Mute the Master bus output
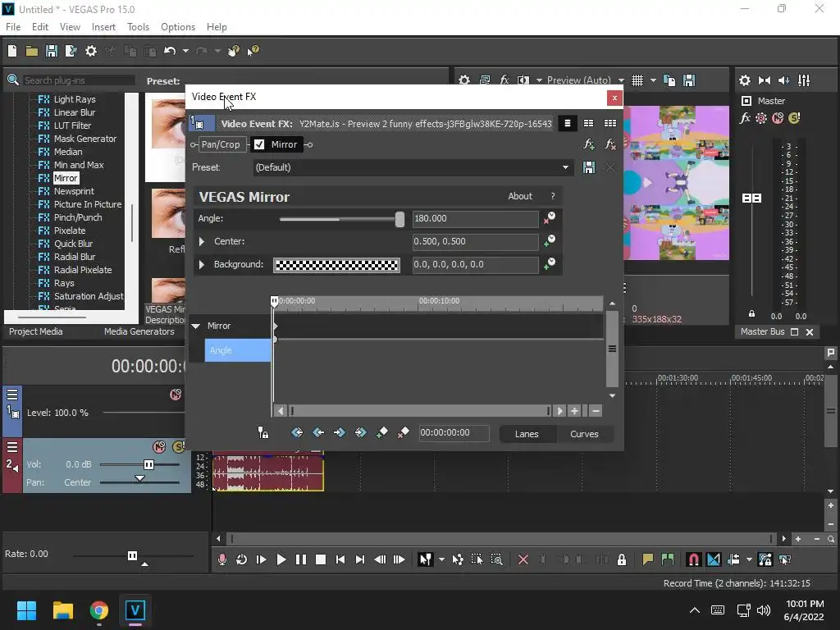This screenshot has width=840, height=630. (778, 118)
